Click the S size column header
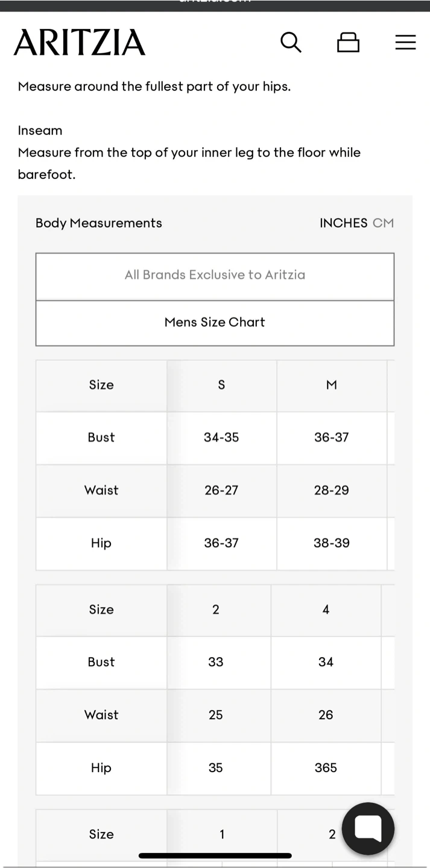 click(x=221, y=385)
